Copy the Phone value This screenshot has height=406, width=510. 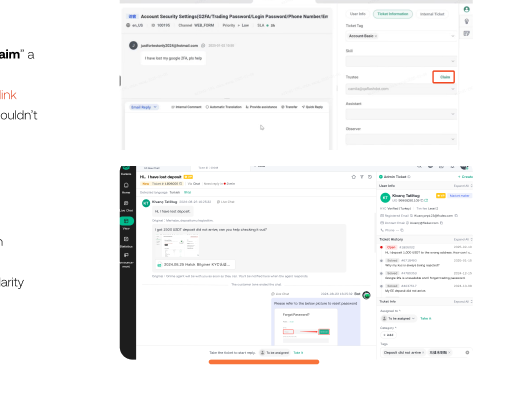pos(402,230)
